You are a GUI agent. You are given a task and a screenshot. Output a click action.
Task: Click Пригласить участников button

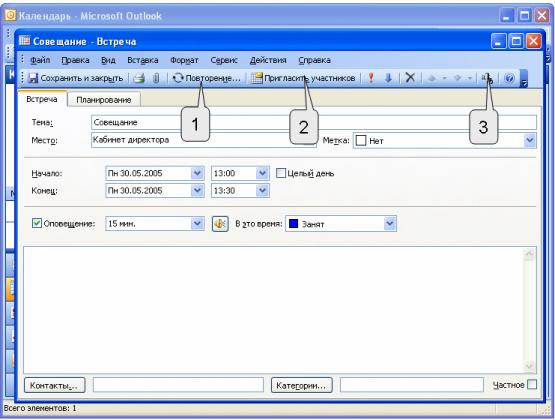pyautogui.click(x=303, y=78)
